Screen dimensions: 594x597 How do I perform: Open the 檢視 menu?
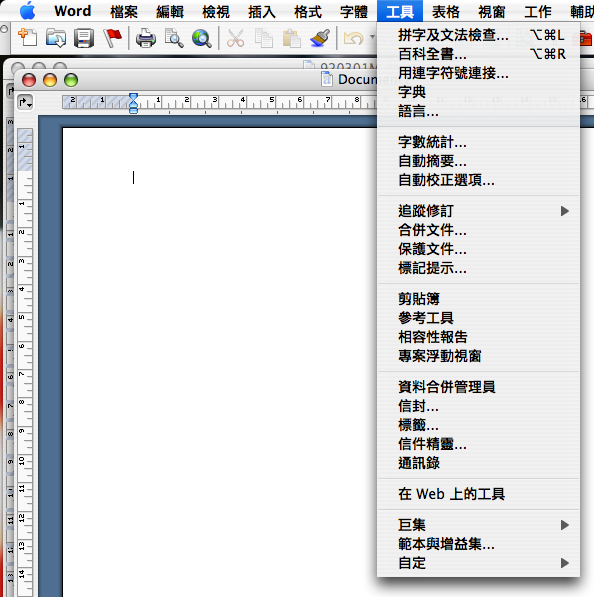tap(216, 11)
